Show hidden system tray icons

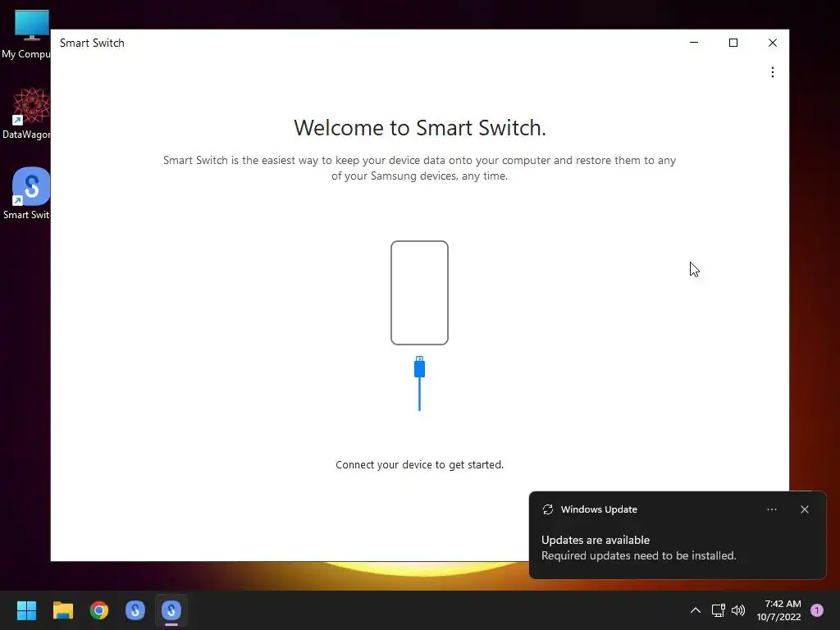[x=696, y=610]
